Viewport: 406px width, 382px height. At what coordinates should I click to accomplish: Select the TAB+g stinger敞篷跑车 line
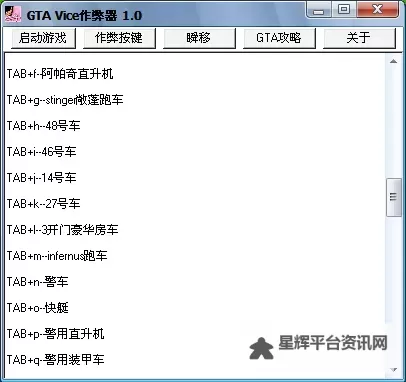pos(65,100)
